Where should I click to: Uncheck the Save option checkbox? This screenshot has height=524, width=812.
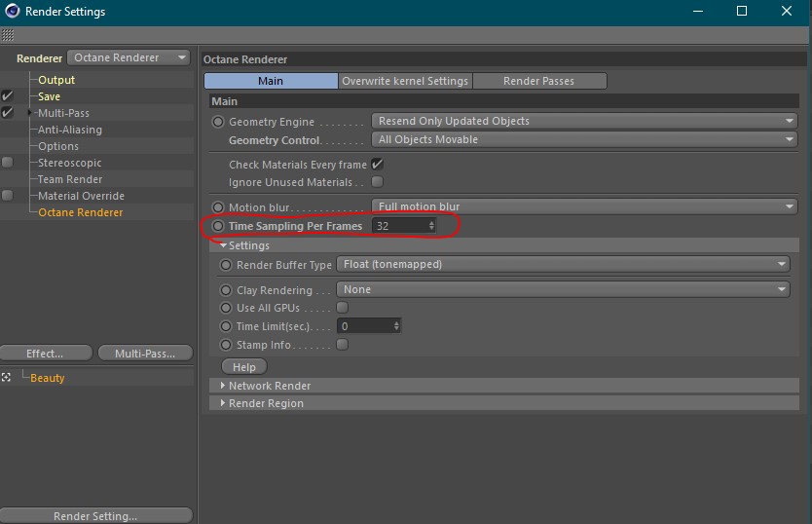click(x=7, y=95)
